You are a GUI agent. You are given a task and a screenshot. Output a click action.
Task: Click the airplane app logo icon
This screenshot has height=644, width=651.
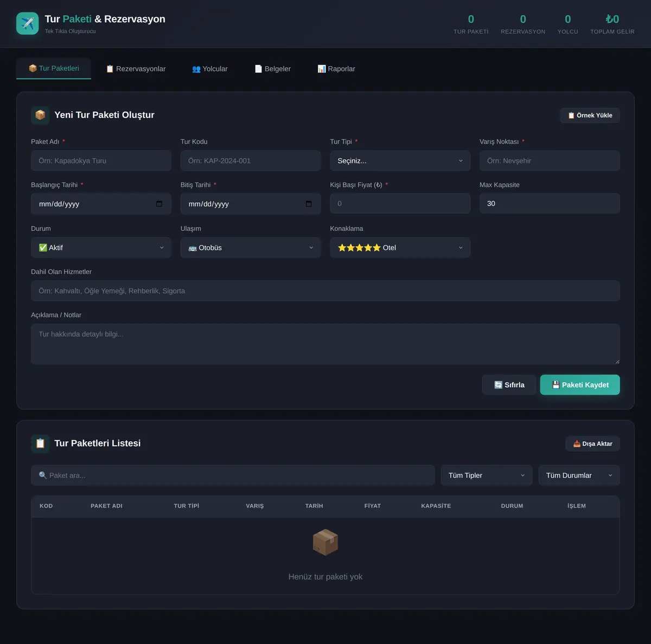click(28, 23)
